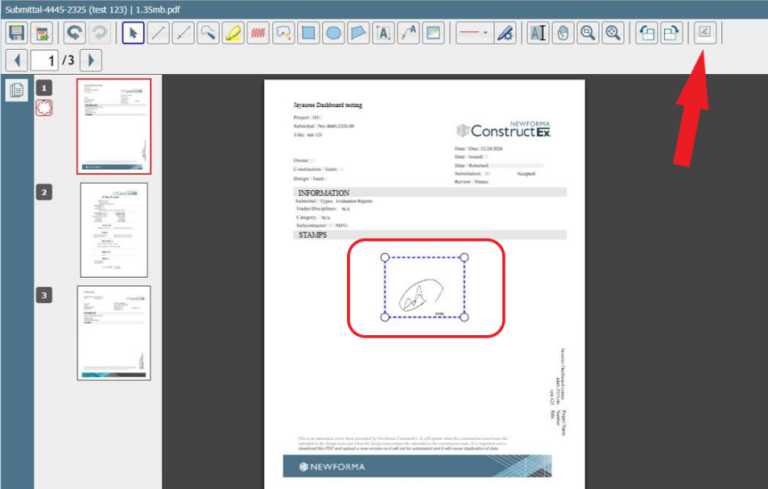The image size is (768, 489).
Task: Open pen settings with gear icon
Action: pos(505,33)
